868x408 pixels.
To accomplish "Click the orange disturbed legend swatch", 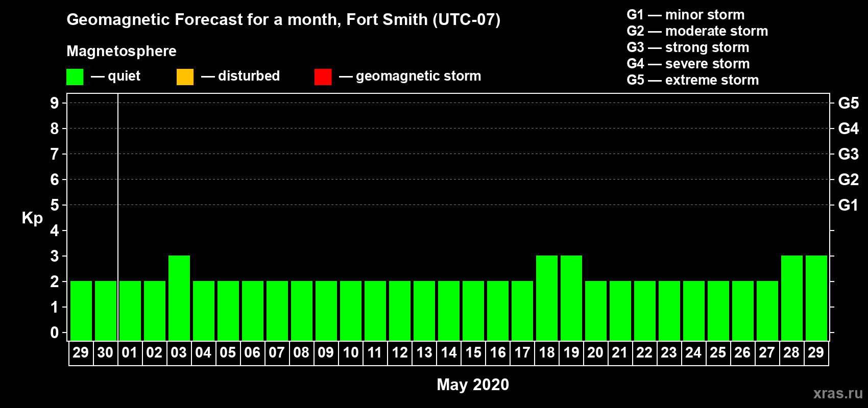I will click(185, 77).
